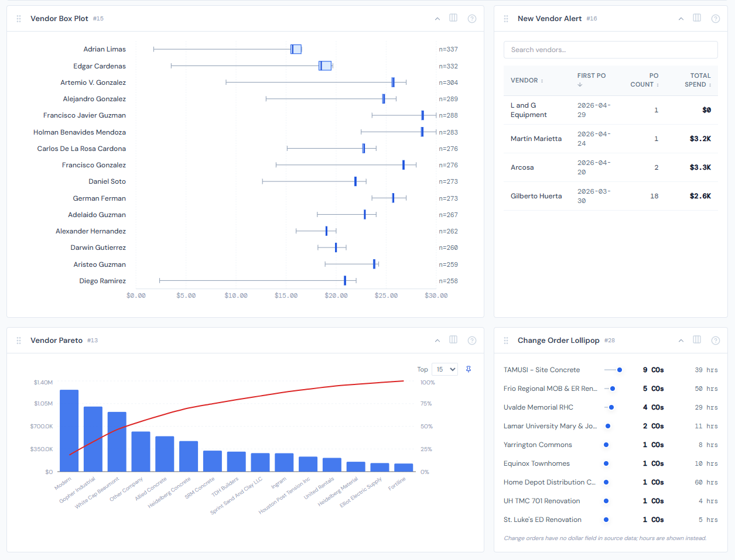Click the Arcosa vendor link

pos(522,167)
